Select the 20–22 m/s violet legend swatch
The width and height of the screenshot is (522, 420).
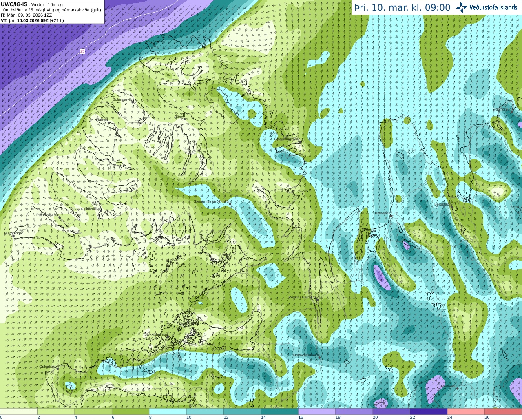[x=391, y=411]
